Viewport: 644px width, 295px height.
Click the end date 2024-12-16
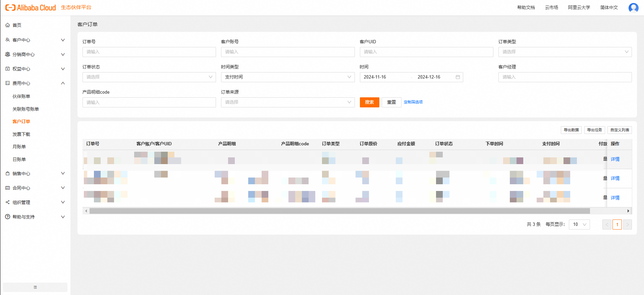(x=429, y=77)
